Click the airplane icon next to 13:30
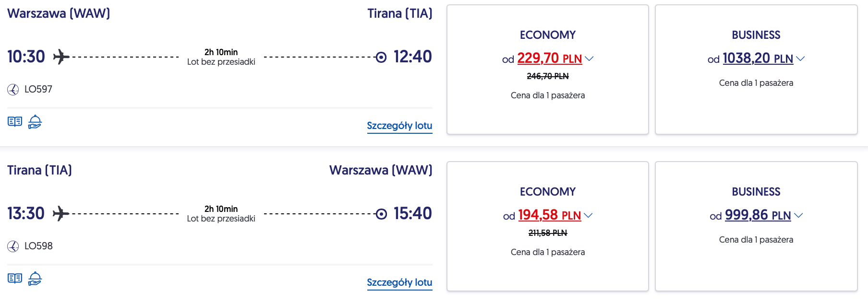This screenshot has height=303, width=868. 61,213
